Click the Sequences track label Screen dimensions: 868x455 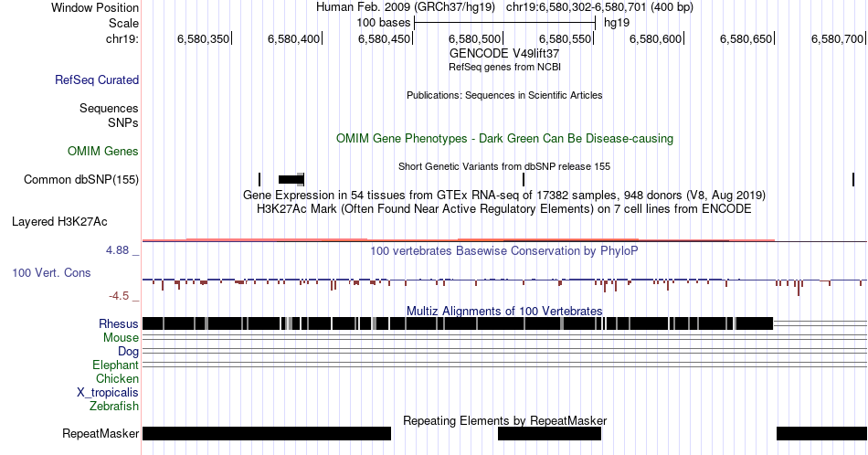[109, 108]
